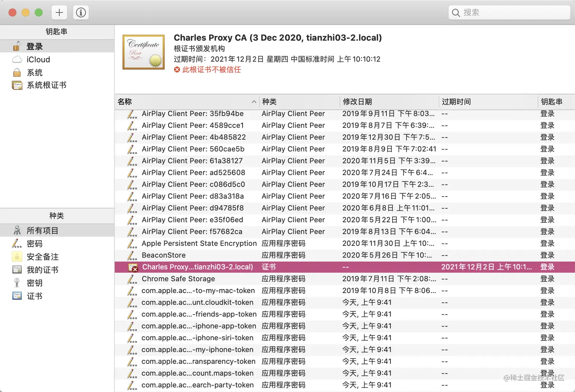This screenshot has height=392, width=575.
Task: Select row AirPlay Client Peer: e35f06ed
Action: click(345, 220)
